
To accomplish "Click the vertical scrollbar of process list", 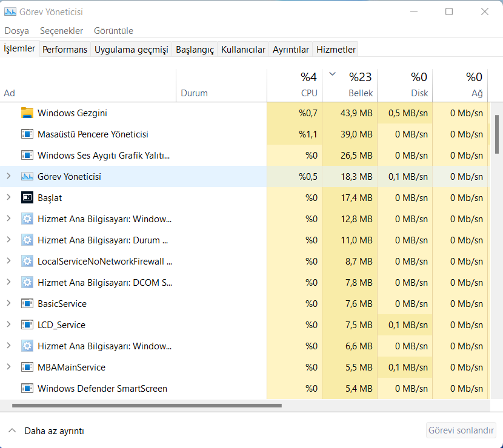I will click(x=498, y=134).
